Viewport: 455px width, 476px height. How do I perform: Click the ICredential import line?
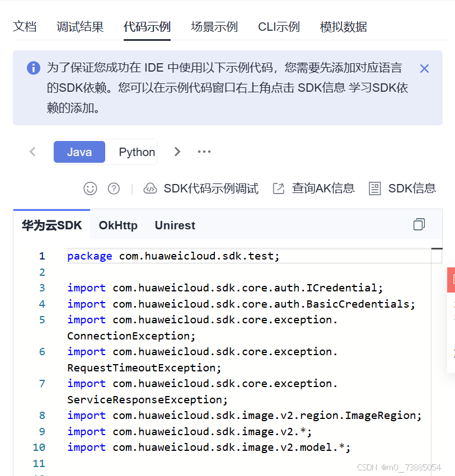point(225,288)
